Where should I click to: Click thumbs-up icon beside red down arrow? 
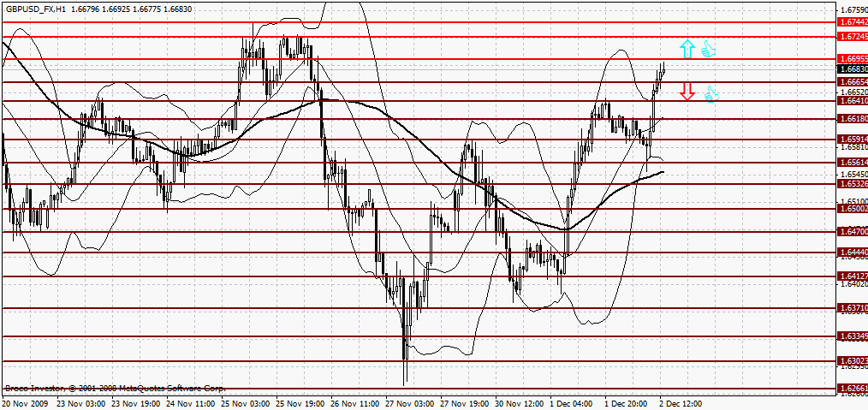point(711,94)
